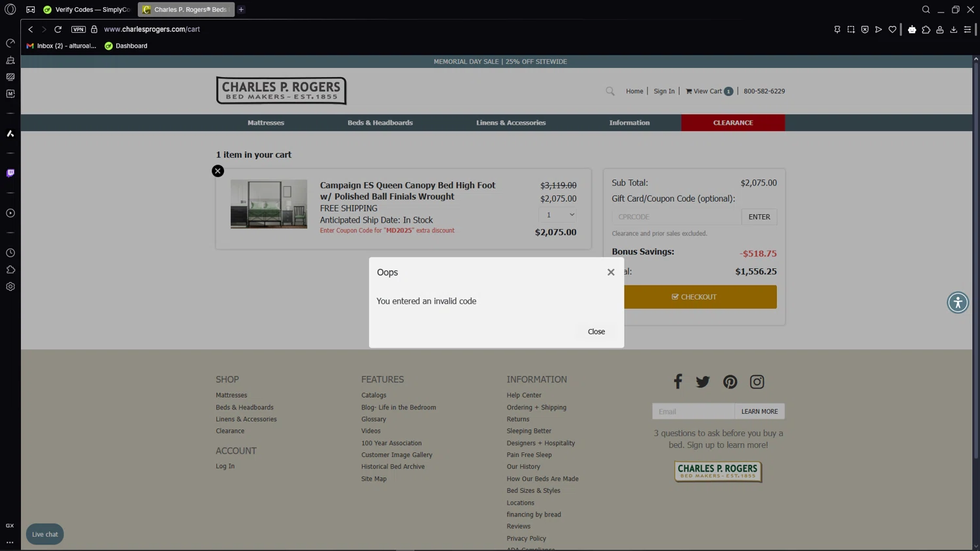The image size is (980, 551).
Task: Focus the footer Email input field
Action: point(693,411)
